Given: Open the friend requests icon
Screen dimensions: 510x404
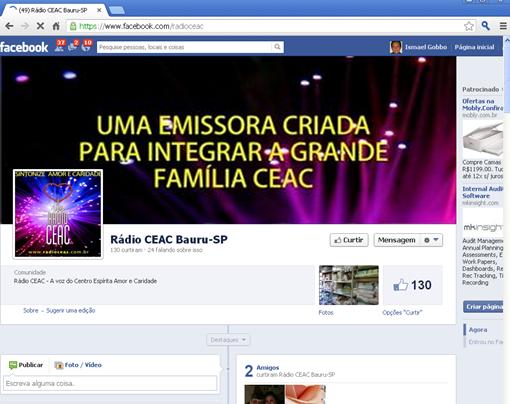Looking at the screenshot, I should [60, 46].
